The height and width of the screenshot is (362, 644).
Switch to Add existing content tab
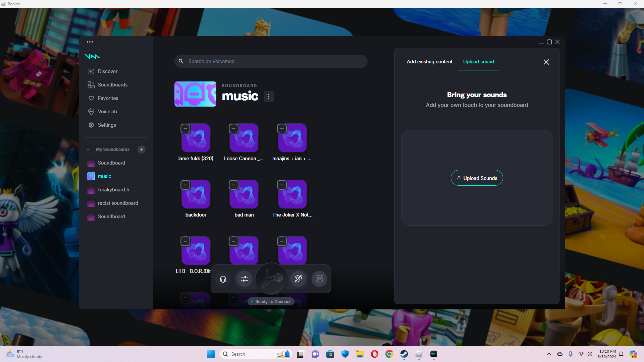click(x=429, y=62)
